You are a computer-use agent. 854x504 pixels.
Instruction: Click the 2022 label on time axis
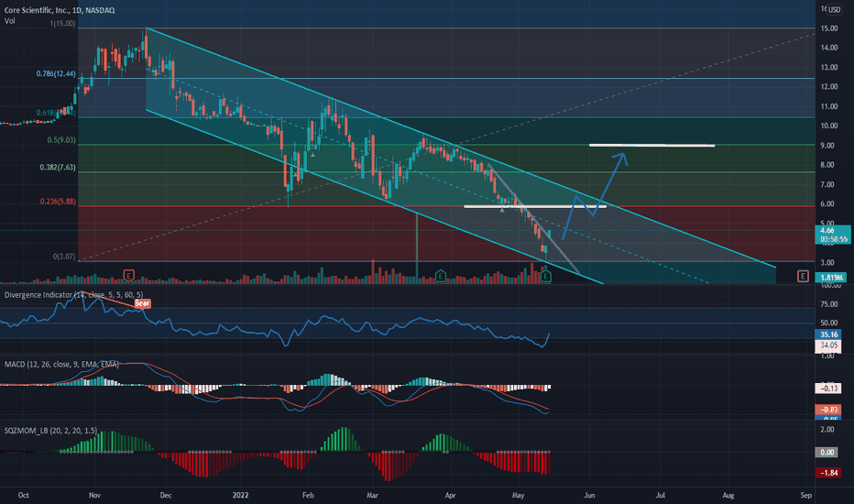coord(240,495)
